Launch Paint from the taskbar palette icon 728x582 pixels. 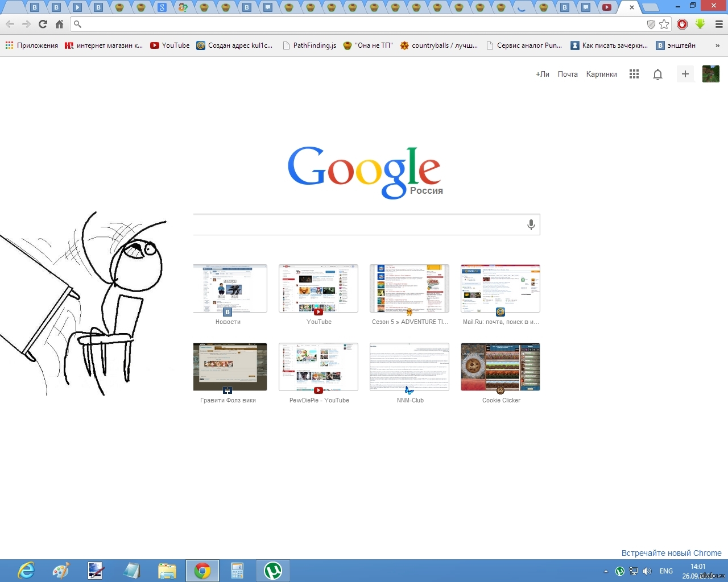61,571
